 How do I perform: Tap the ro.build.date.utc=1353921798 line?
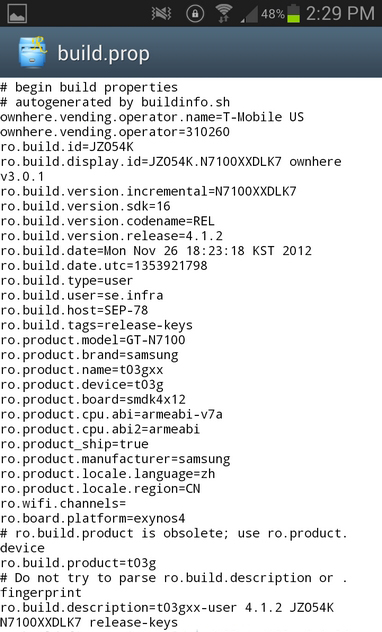coord(104,266)
